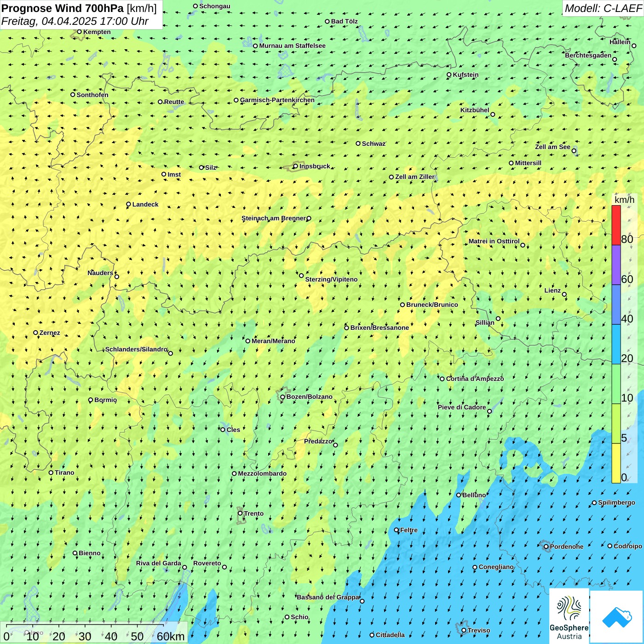Click the 'Mittersill' label
This screenshot has height=644, width=644.
[x=528, y=163]
